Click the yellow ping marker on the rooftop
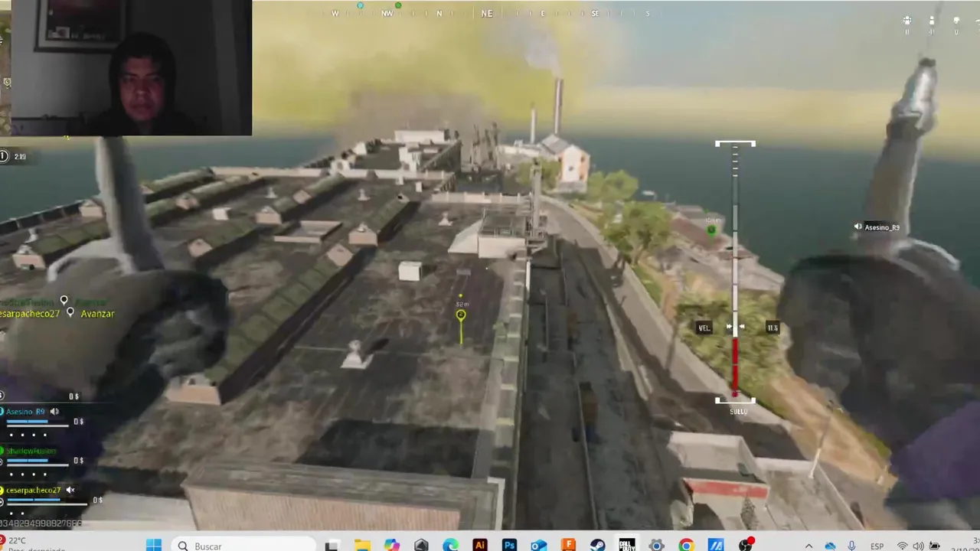This screenshot has height=551, width=980. [x=461, y=315]
